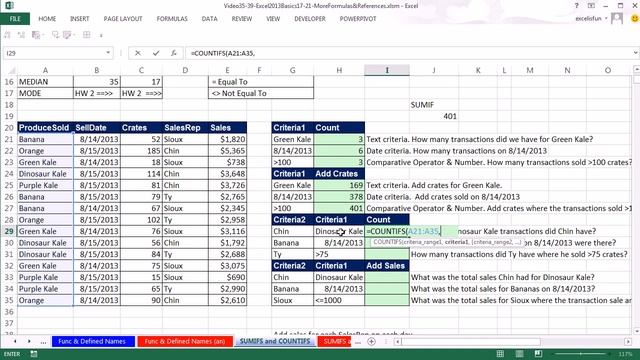Select column I header

click(x=387, y=70)
